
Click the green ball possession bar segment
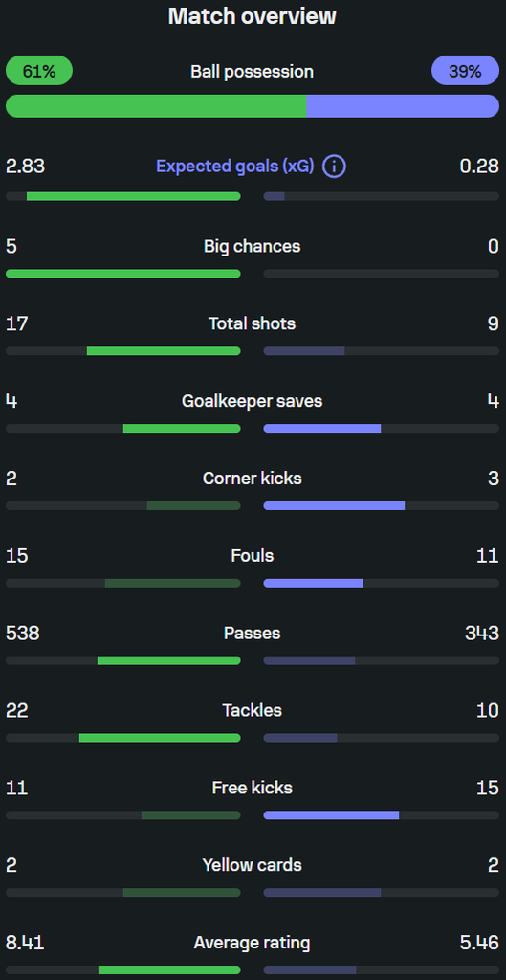pyautogui.click(x=156, y=106)
